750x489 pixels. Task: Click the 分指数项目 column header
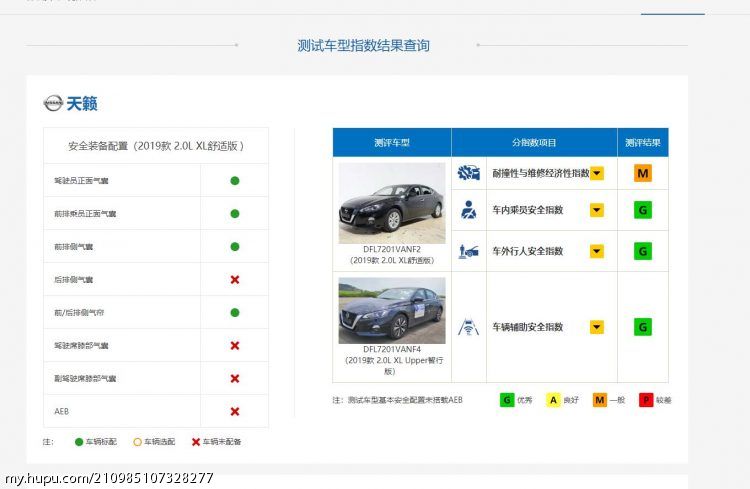point(534,142)
